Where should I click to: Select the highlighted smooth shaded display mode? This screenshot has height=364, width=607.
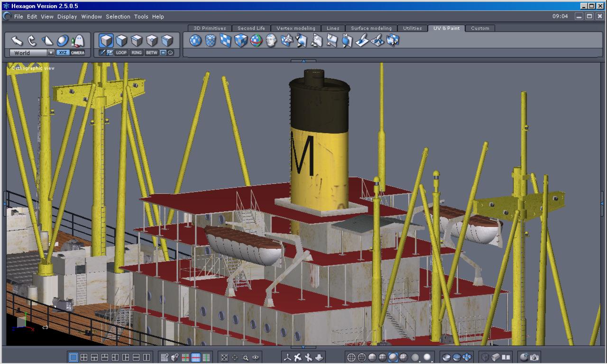pos(393,357)
